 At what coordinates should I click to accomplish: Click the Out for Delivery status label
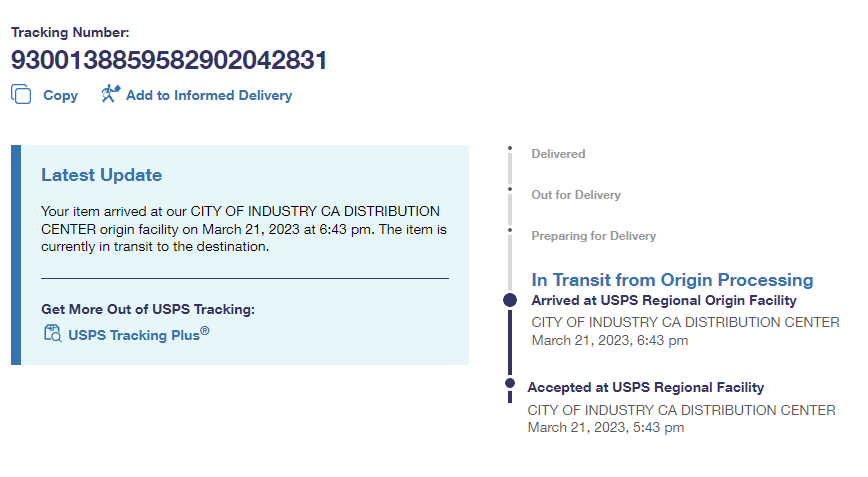(576, 195)
